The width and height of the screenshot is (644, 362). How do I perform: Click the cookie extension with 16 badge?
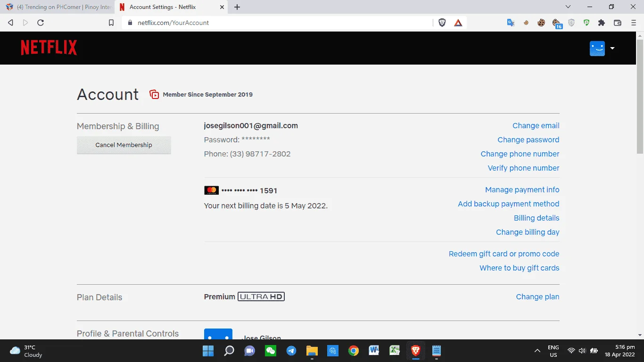point(557,23)
